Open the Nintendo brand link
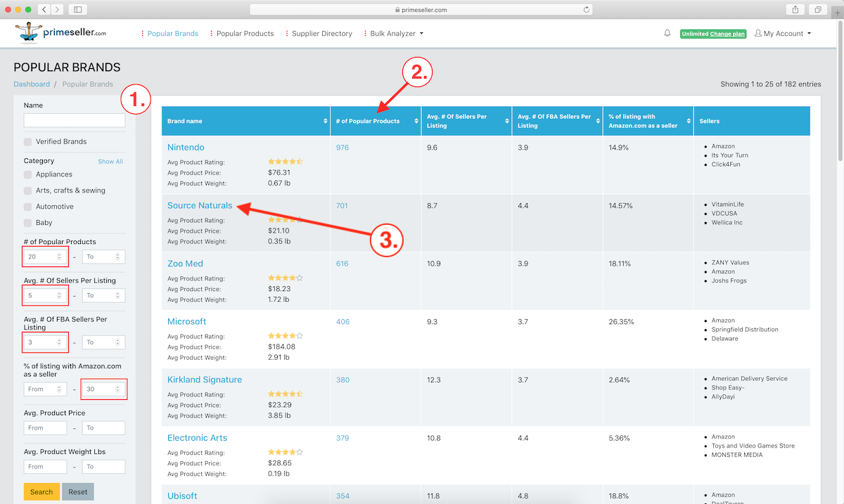844x504 pixels. 186,148
